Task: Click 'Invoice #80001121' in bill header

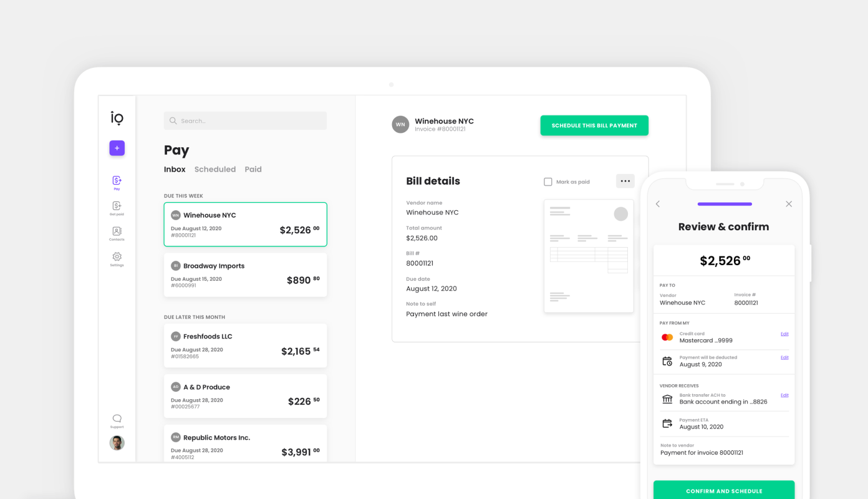Action: (440, 129)
